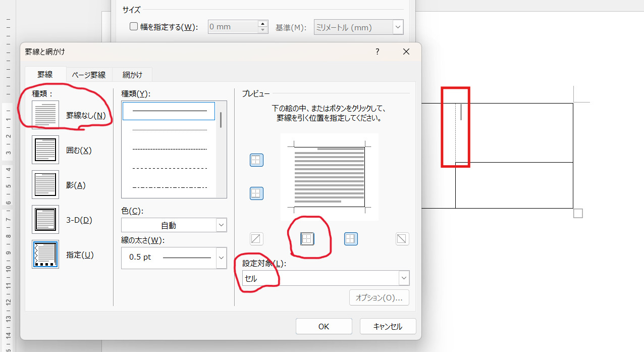Choose the 囲む (box) border setting
Viewport: 644px width, 352px height.
coord(45,150)
